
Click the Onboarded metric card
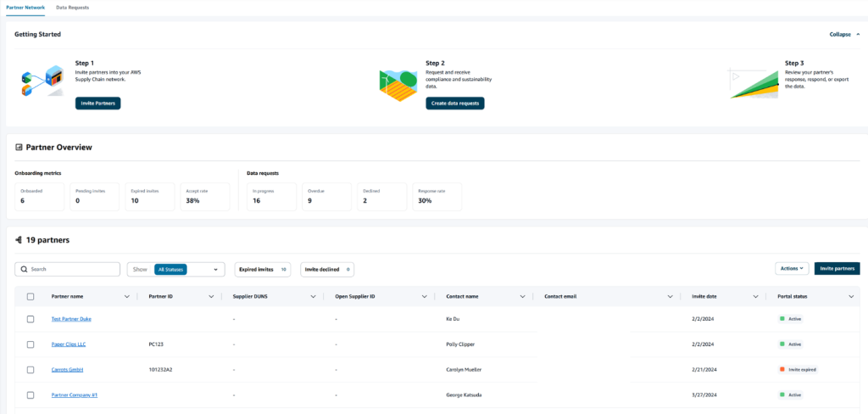[x=39, y=197]
